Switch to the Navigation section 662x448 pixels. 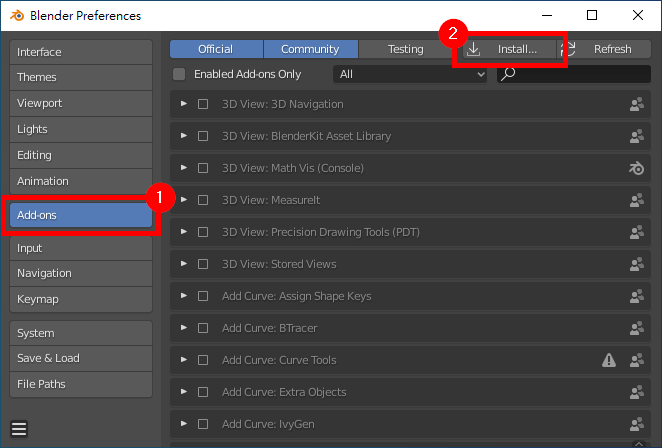(x=81, y=274)
